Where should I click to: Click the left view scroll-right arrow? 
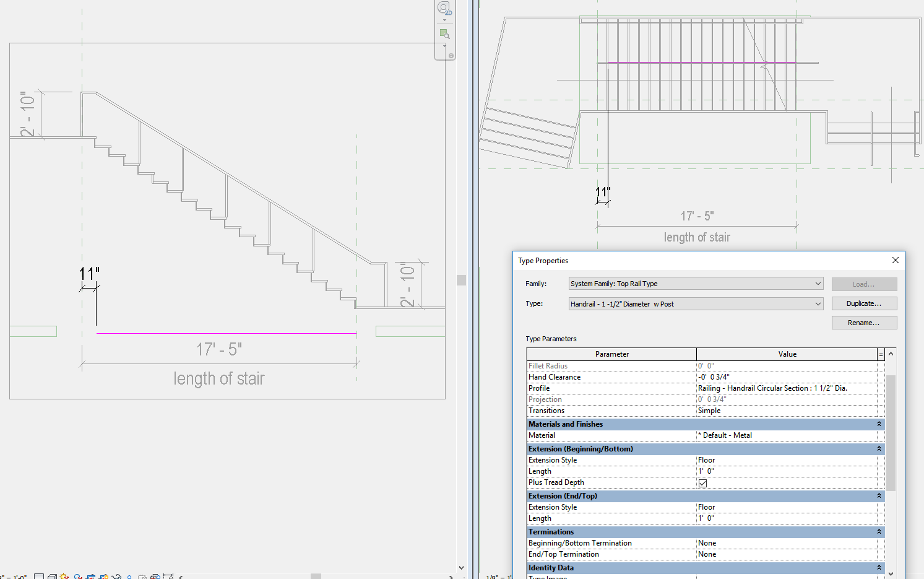pos(451,577)
